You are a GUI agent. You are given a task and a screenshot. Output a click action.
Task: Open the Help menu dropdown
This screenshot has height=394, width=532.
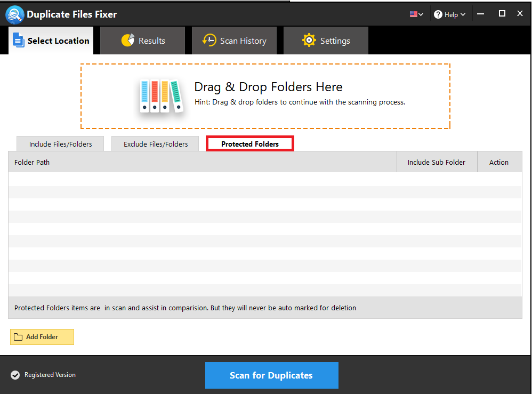(x=449, y=14)
